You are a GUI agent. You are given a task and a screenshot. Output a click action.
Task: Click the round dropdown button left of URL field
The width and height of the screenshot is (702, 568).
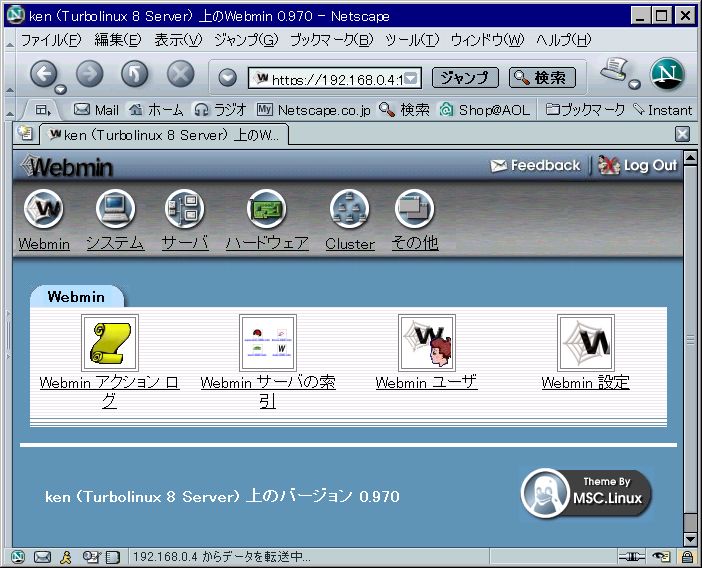227,78
